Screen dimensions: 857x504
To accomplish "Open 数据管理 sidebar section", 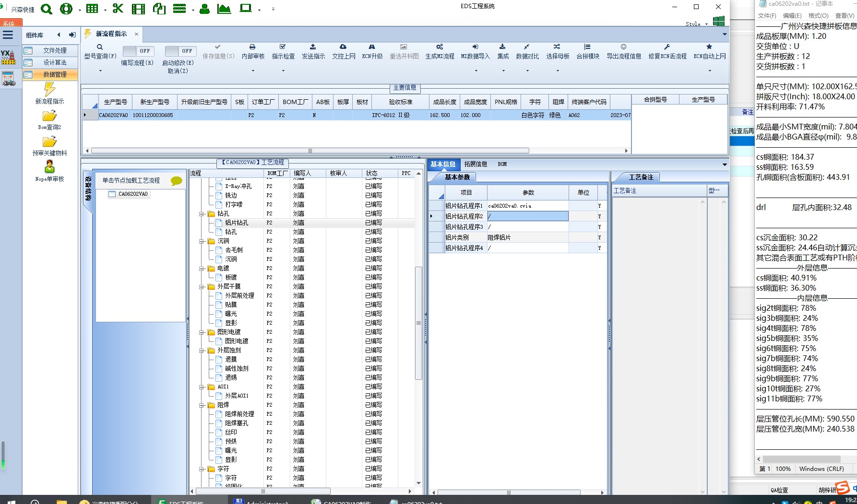I will tap(50, 74).
